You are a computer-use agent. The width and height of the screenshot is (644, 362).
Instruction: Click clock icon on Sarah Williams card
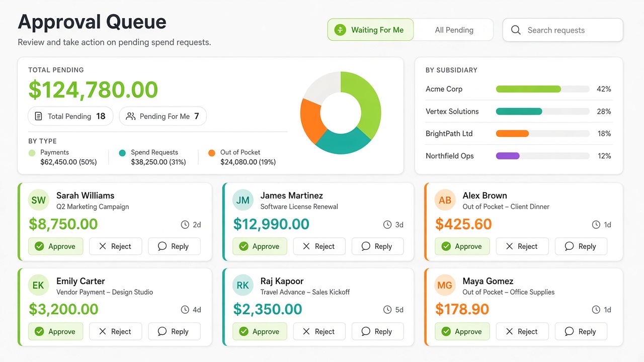pos(185,225)
